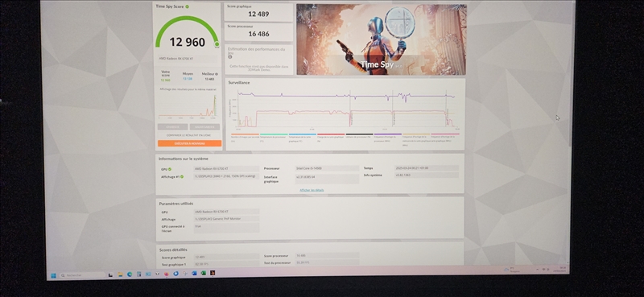Click the Affichage #1 DISPLAY2 resolution field
Viewport: 644px width, 297px height.
click(227, 176)
